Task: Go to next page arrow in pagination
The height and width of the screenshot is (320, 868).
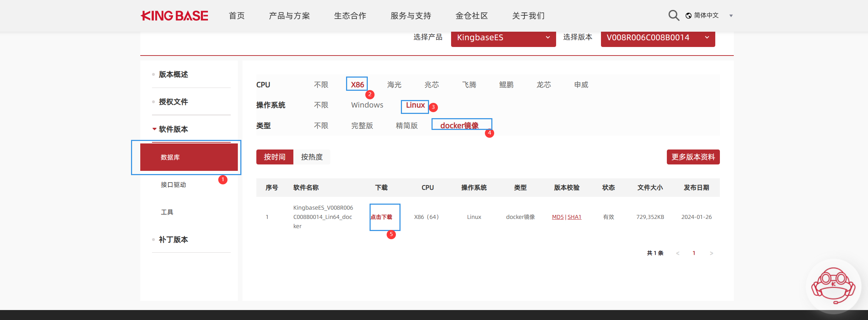Action: tap(711, 253)
